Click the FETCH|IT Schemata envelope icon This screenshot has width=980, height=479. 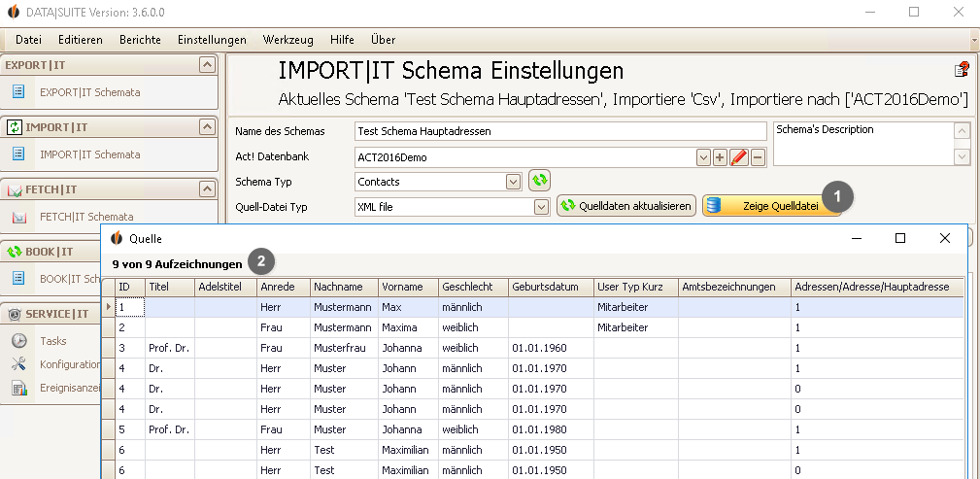19,217
